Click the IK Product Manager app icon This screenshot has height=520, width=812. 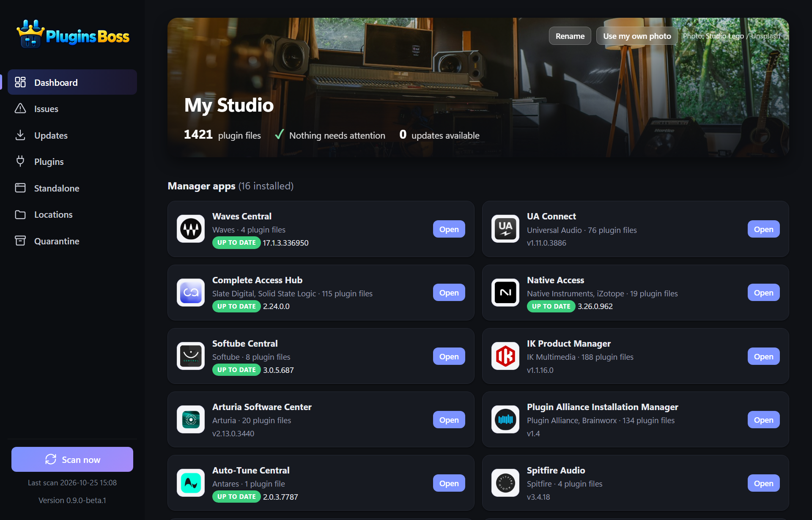point(505,356)
